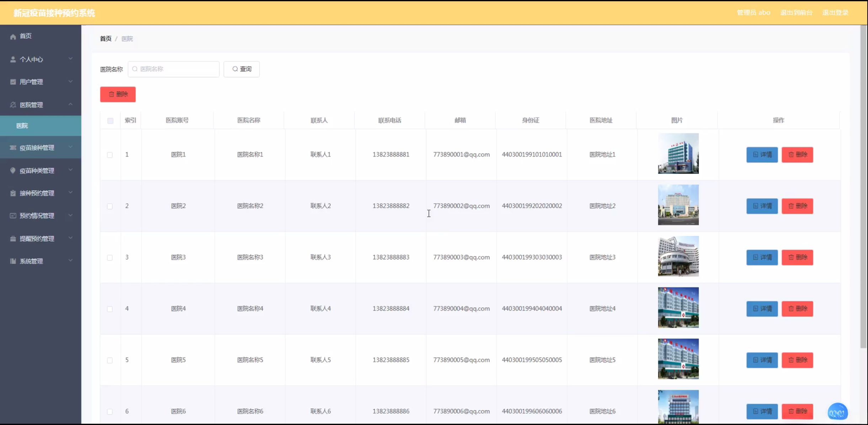Click the 系统管理 sidebar icon
868x425 pixels.
click(x=13, y=261)
